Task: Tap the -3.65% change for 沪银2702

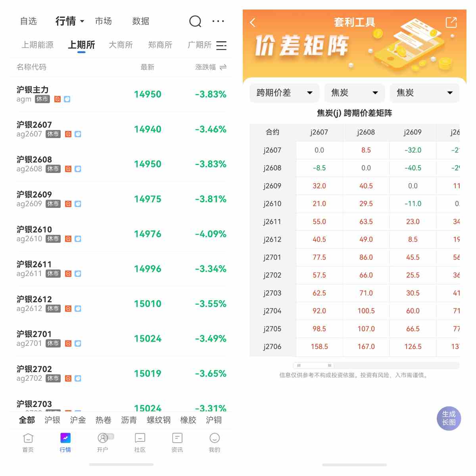Action: 211,374
